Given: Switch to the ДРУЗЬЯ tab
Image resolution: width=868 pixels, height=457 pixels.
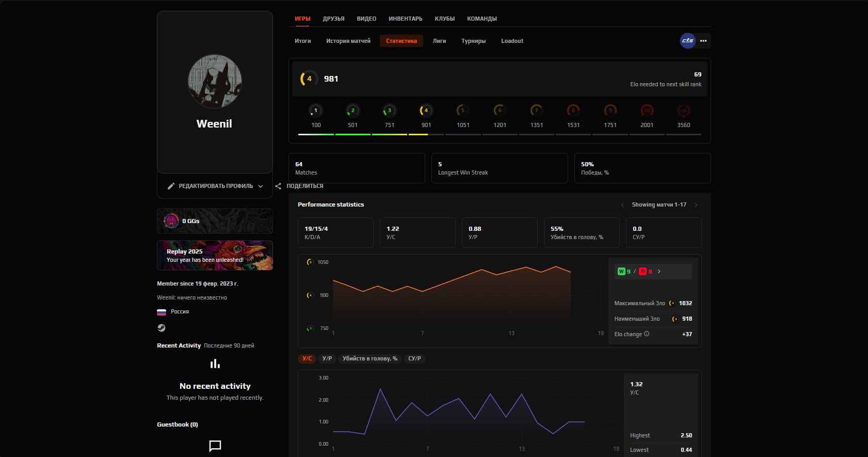Looking at the screenshot, I should click(x=333, y=19).
